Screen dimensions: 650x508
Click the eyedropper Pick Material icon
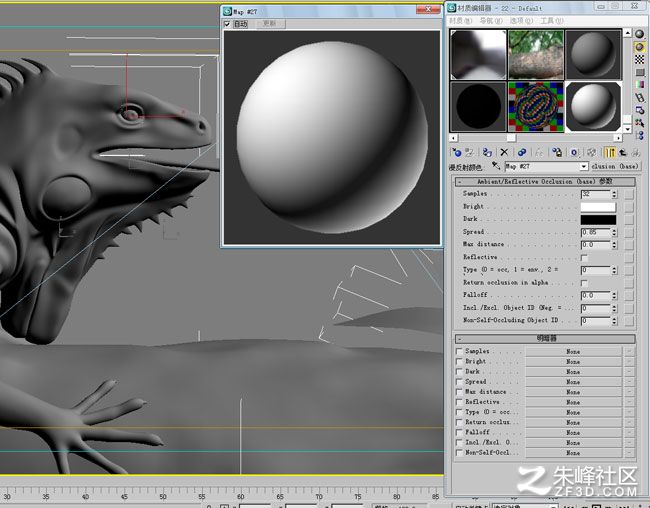point(496,166)
